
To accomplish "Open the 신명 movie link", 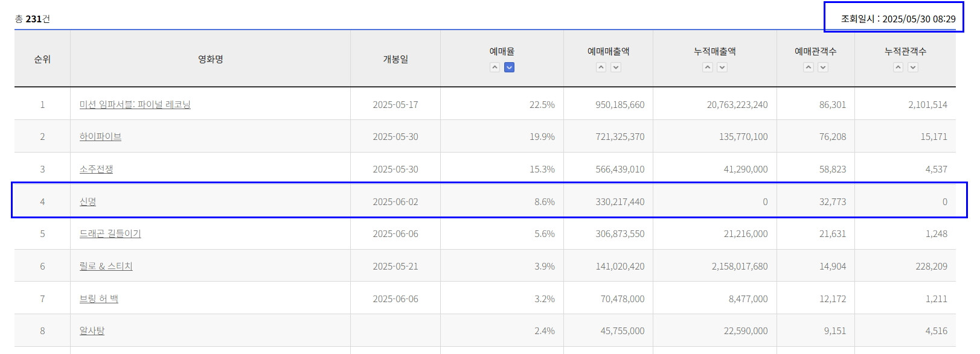I will [88, 202].
